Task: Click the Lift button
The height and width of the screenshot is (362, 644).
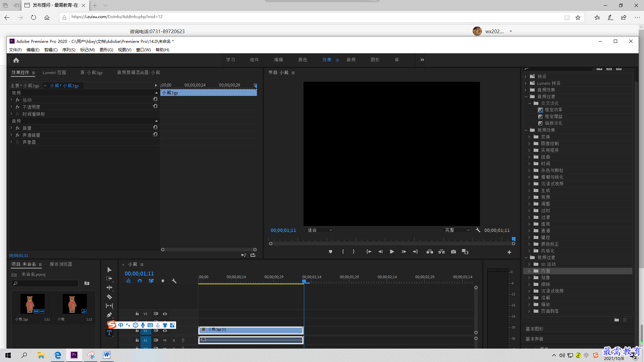Action: [430, 252]
